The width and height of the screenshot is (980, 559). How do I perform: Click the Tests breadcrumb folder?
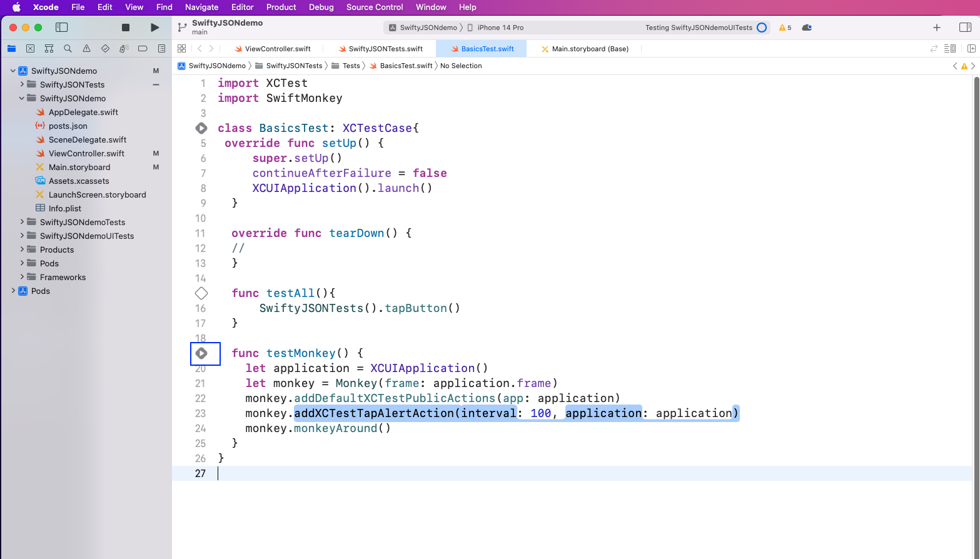(x=346, y=66)
